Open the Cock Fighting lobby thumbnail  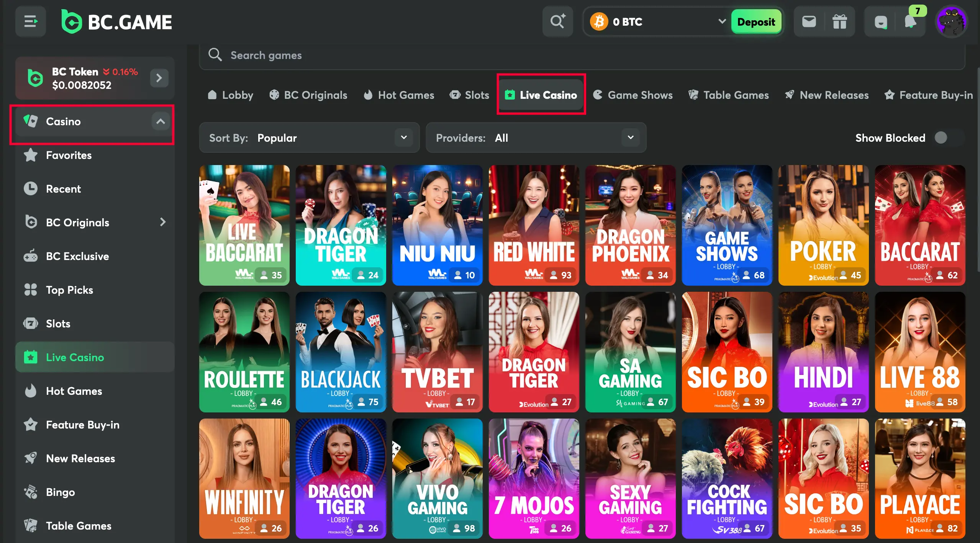(727, 479)
